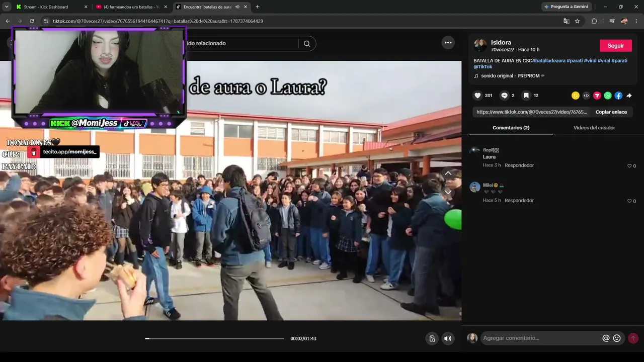This screenshot has height=362, width=644.
Task: Get the embed code icon
Action: point(586,96)
